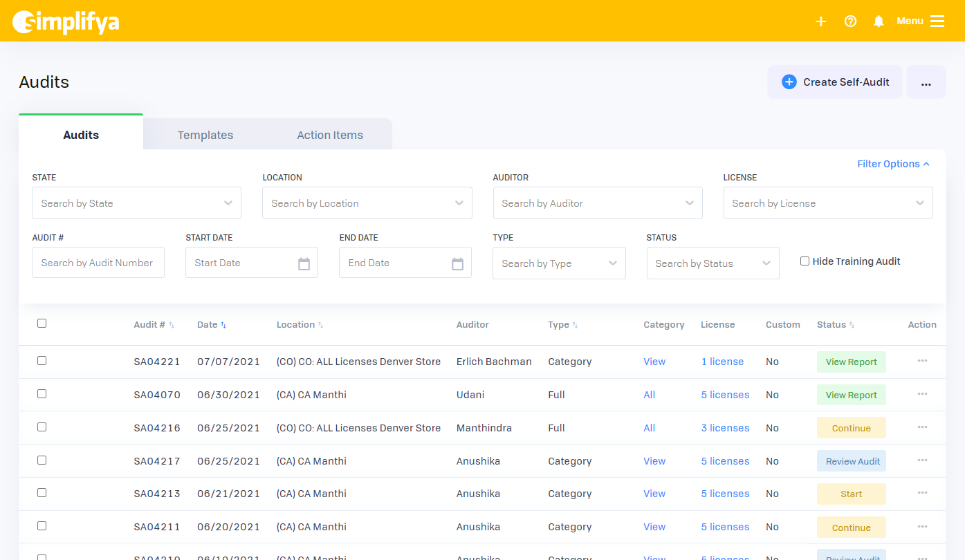Open the help question mark icon

(x=851, y=21)
